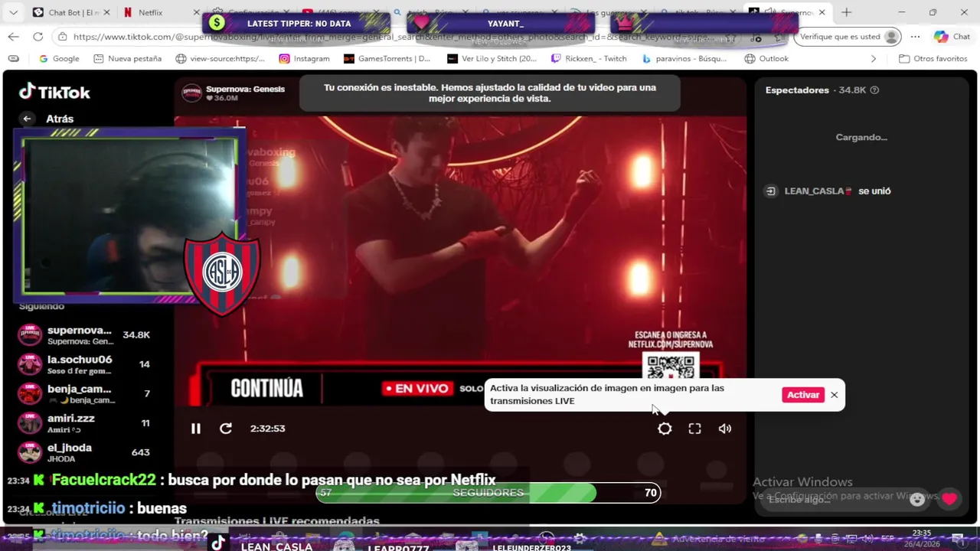Click 'Verifique que es usted' profile button
The height and width of the screenshot is (551, 980).
(848, 36)
